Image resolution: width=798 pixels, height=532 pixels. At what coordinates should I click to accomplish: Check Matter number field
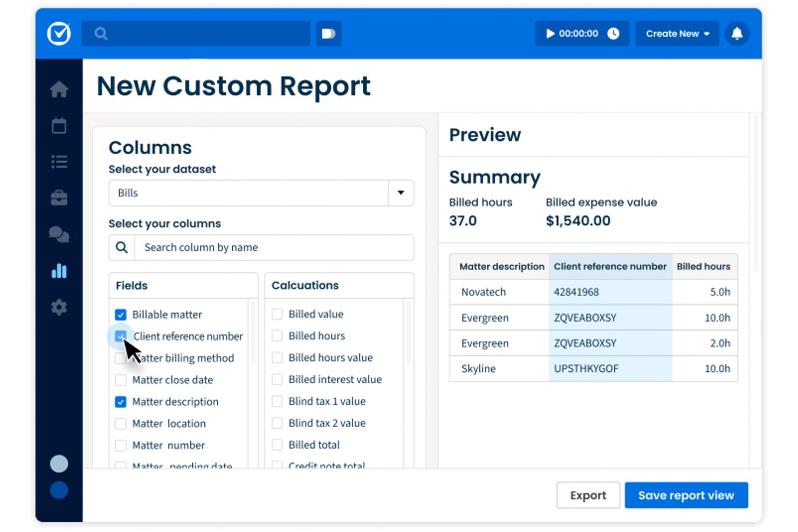point(121,445)
